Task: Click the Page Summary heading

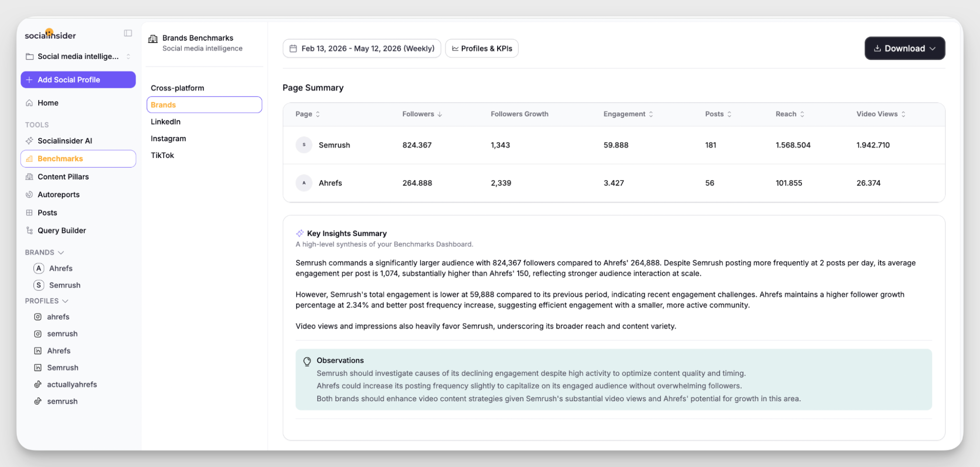Action: coord(313,88)
